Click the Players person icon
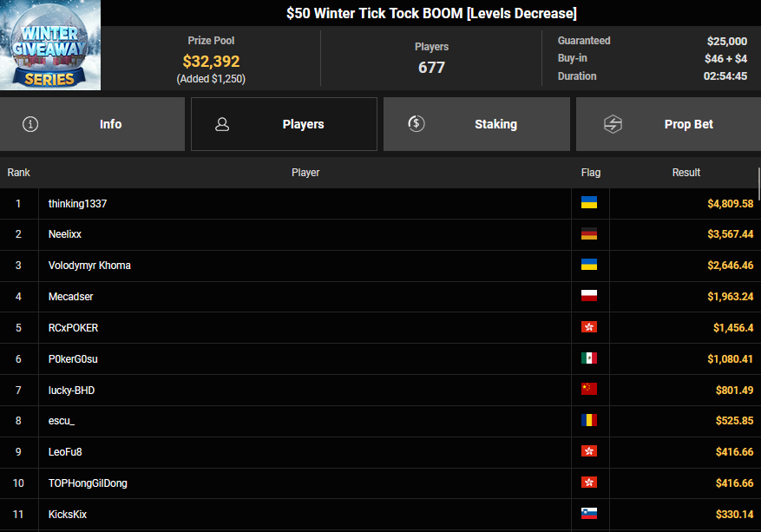The width and height of the screenshot is (761, 532). (x=222, y=124)
